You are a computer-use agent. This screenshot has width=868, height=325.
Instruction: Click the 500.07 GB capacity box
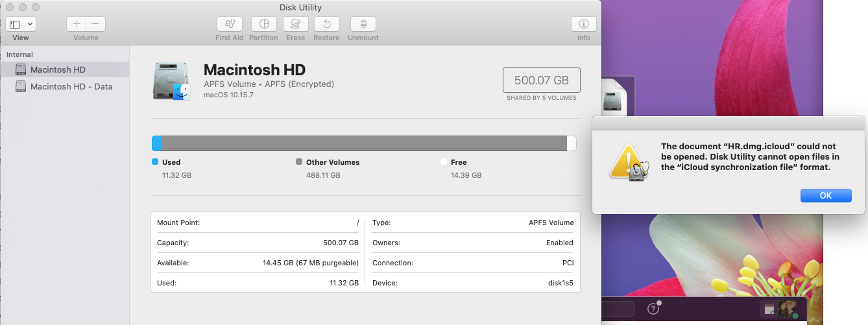click(x=541, y=80)
